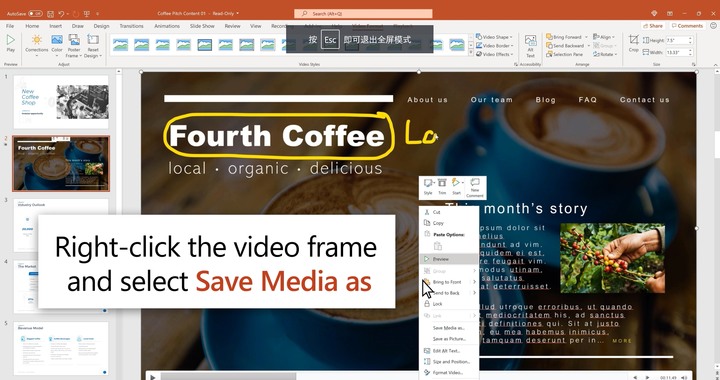Viewport: 720px width, 380px height.
Task: Expand the Send Backward arrow
Action: [x=589, y=45]
